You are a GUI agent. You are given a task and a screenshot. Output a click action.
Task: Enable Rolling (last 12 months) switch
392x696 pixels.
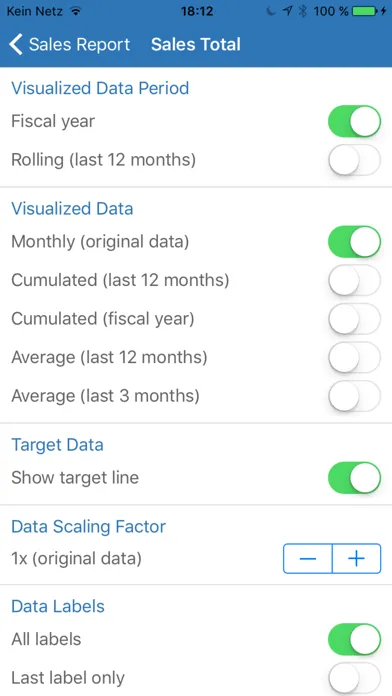[x=354, y=160]
